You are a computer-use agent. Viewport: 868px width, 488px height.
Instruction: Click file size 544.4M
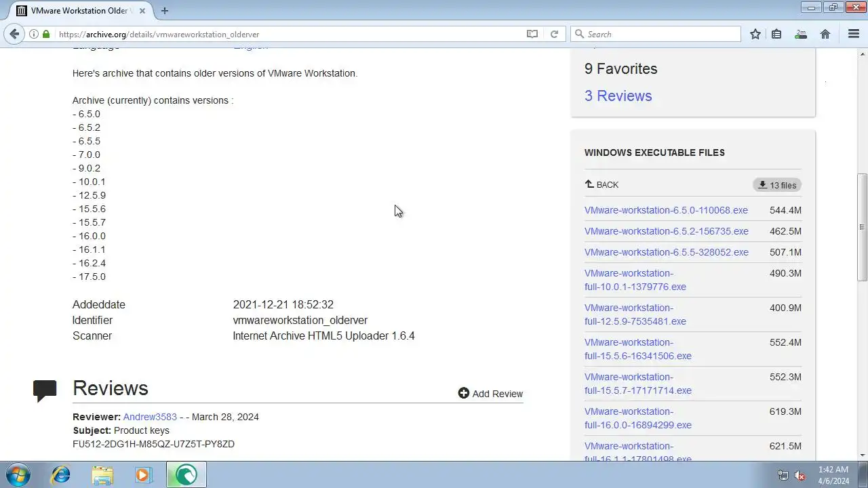(x=785, y=210)
